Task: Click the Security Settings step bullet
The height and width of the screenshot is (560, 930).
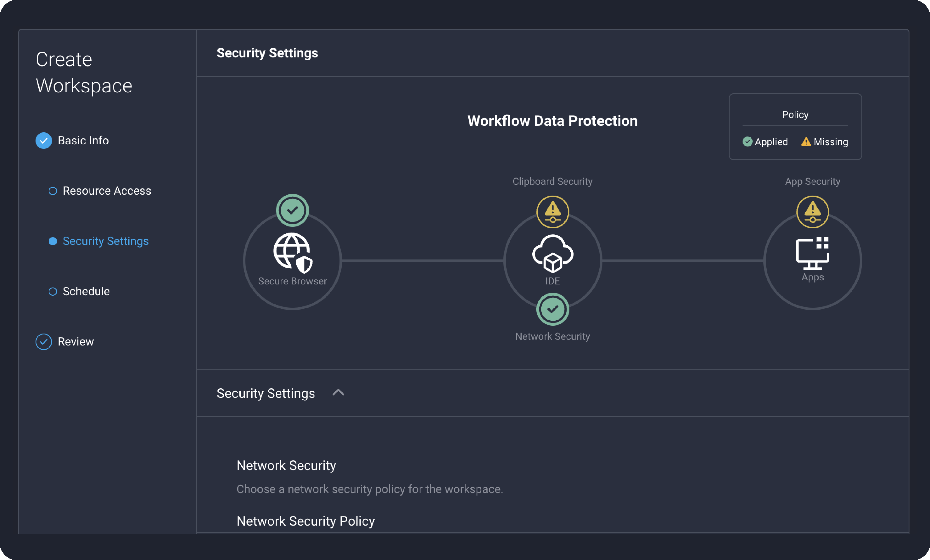Action: [53, 241]
